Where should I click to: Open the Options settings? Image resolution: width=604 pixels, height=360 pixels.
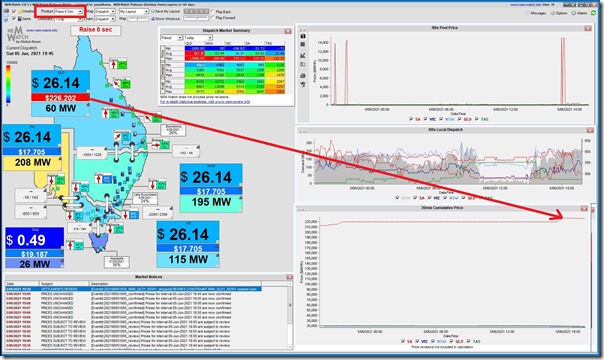559,13
